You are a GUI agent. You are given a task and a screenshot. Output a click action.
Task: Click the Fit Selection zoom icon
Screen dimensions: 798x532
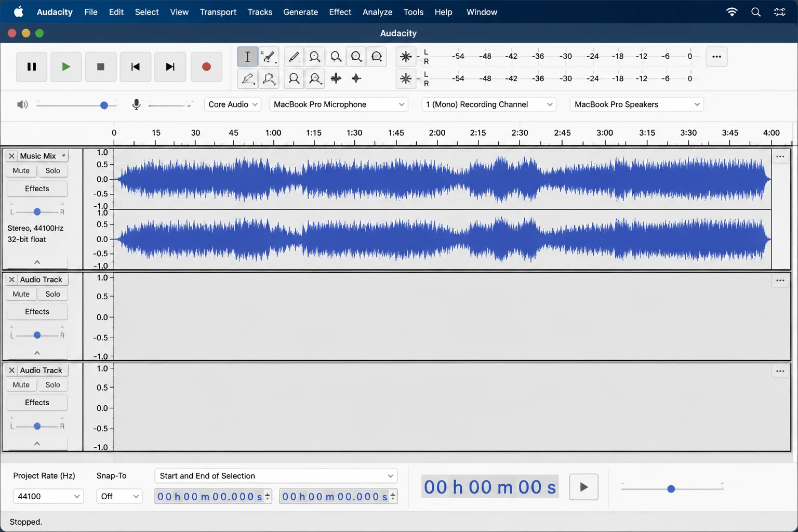[x=356, y=57]
